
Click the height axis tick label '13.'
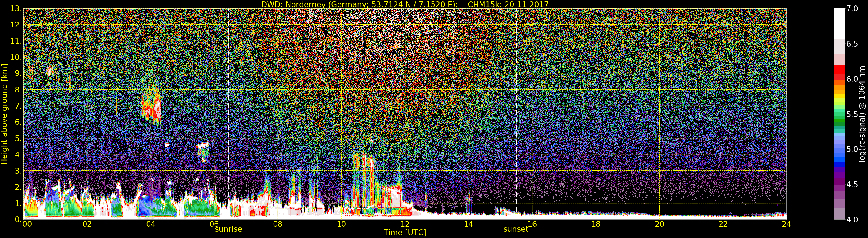click(x=16, y=9)
